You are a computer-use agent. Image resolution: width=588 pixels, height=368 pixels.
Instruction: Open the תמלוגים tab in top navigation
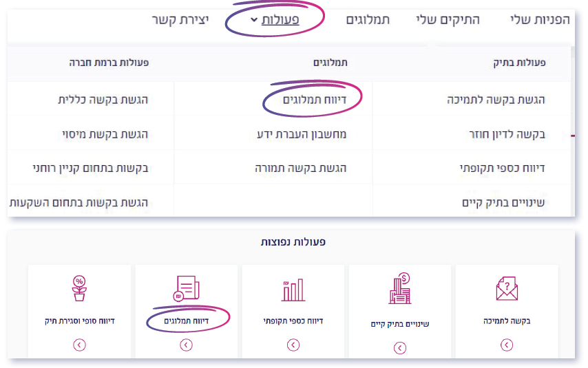[x=368, y=19]
